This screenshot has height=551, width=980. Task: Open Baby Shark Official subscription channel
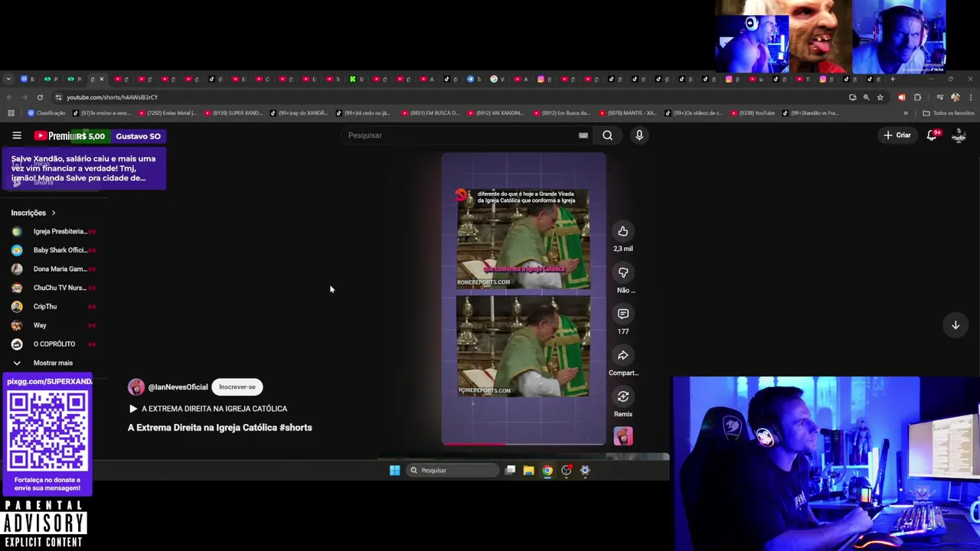(54, 250)
